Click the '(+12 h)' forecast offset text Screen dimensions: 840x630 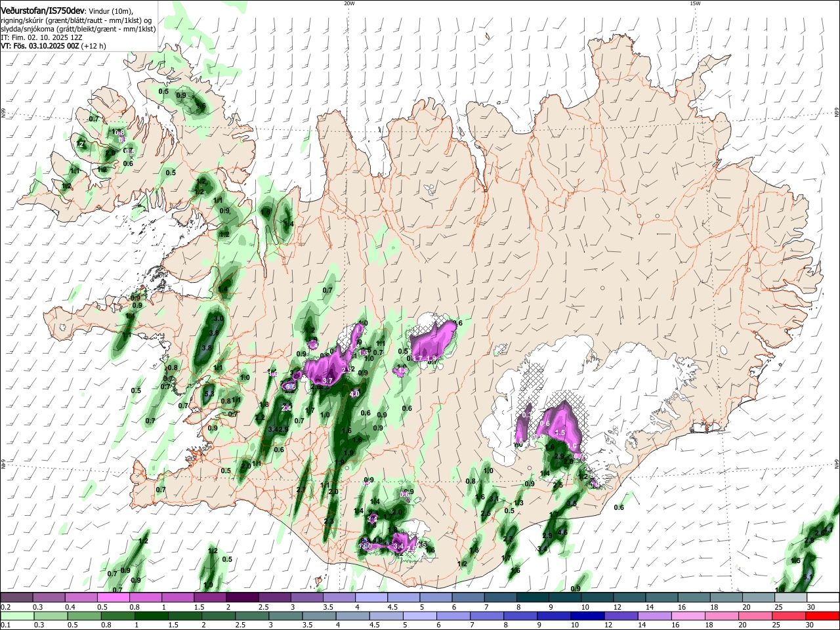(x=94, y=47)
